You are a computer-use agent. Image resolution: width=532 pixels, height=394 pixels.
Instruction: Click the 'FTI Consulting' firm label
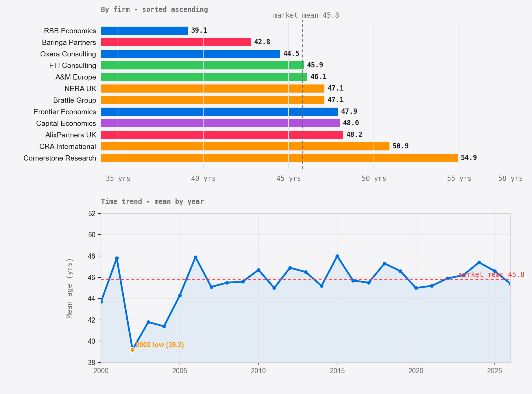click(x=73, y=65)
